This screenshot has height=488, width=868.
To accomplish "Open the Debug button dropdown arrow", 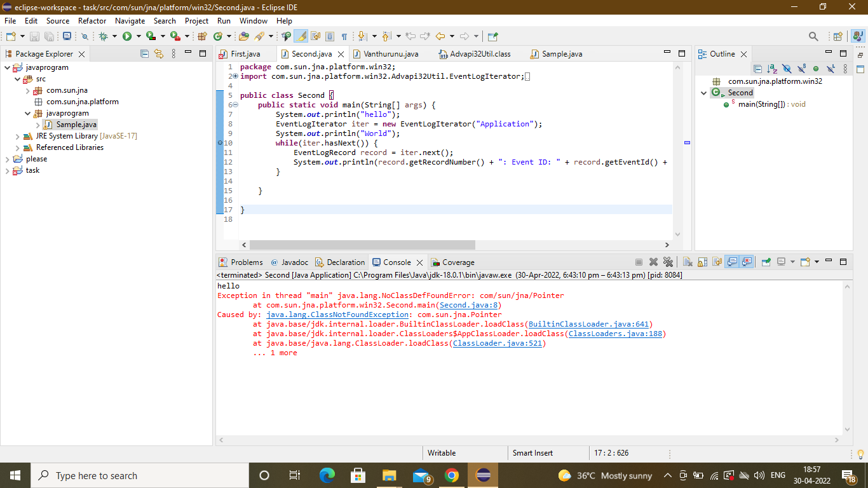I will 114,37.
